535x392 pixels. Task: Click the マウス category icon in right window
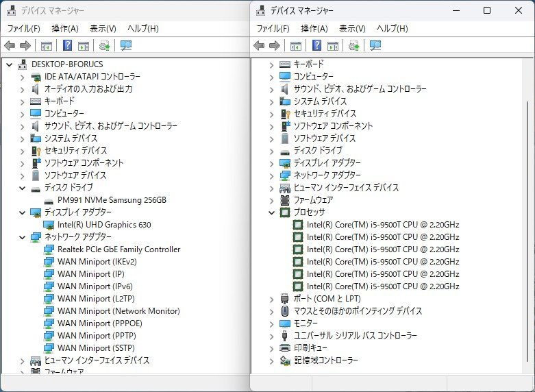click(285, 311)
